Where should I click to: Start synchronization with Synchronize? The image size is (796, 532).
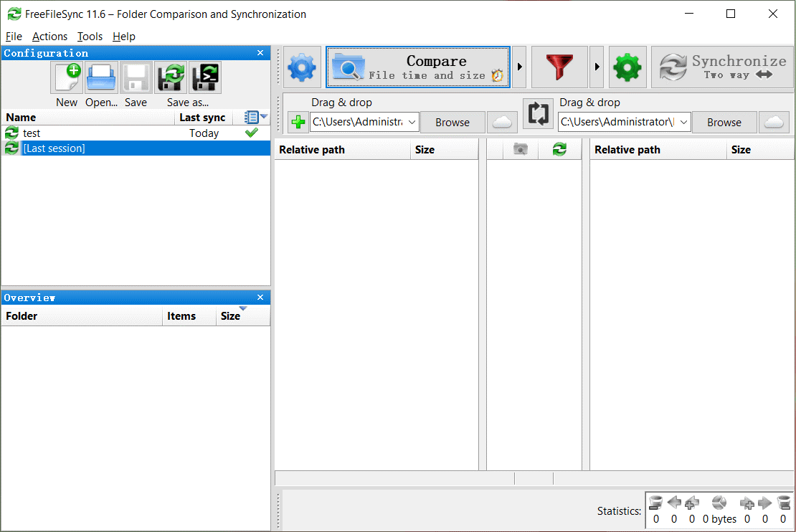(721, 67)
